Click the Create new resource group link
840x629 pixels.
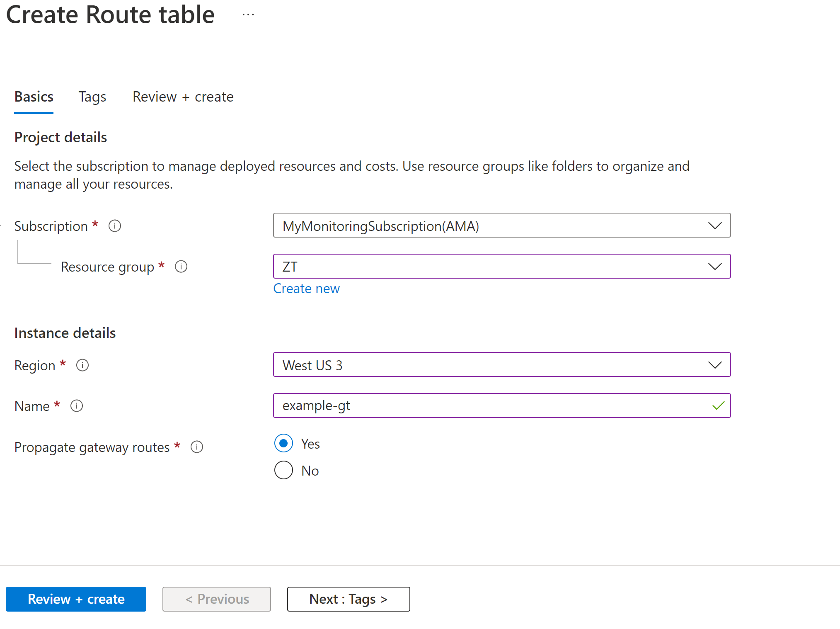coord(307,289)
